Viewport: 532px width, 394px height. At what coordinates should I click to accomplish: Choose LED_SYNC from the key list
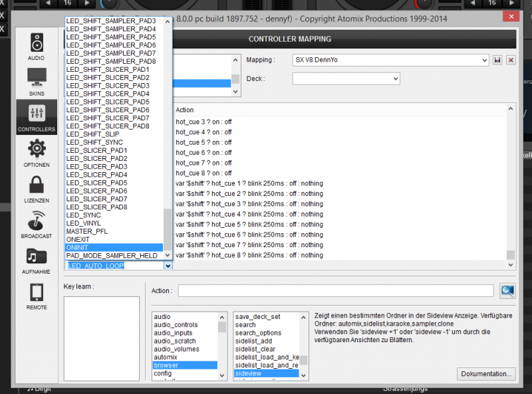point(114,215)
